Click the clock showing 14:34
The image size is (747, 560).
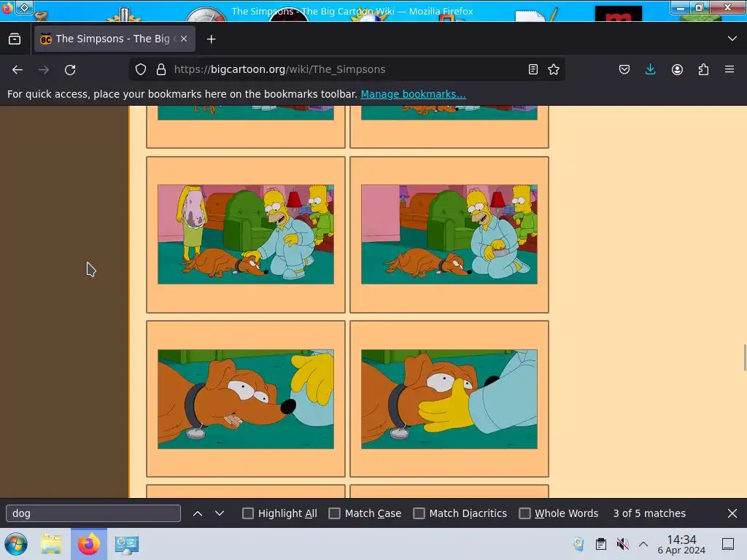pyautogui.click(x=681, y=544)
